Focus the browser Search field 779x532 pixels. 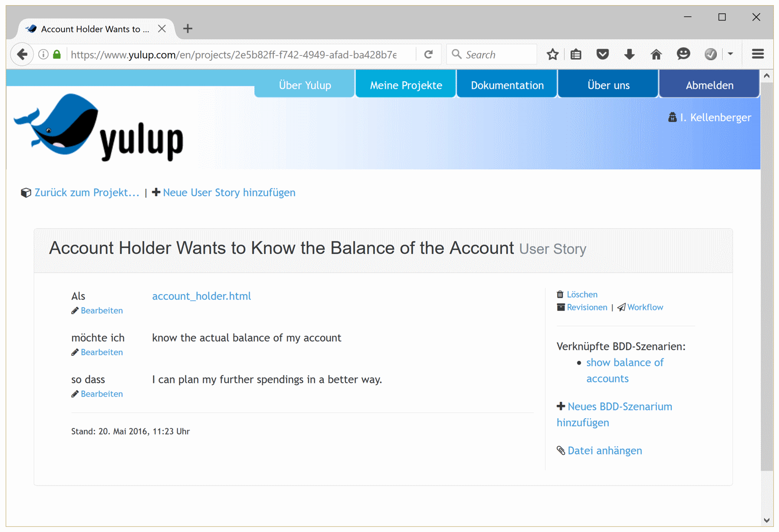pos(491,55)
